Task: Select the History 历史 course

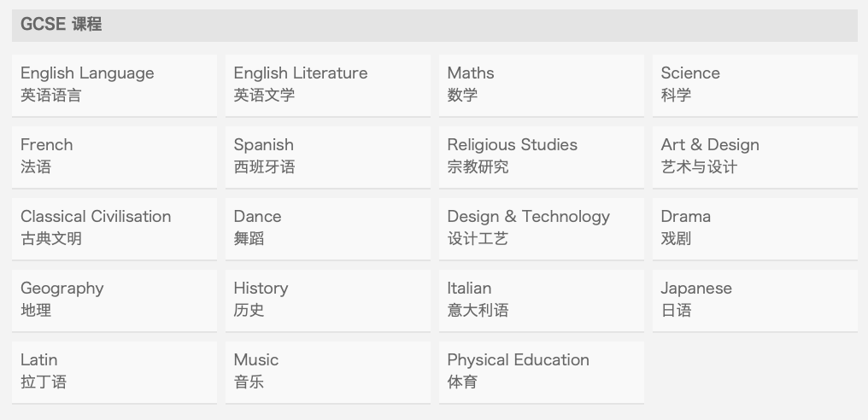Action: click(x=328, y=300)
